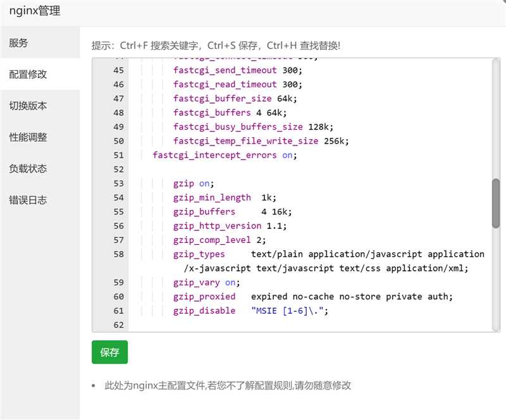Viewport: 506px width, 420px height.
Task: Open the 服务 tab
Action: [x=40, y=42]
